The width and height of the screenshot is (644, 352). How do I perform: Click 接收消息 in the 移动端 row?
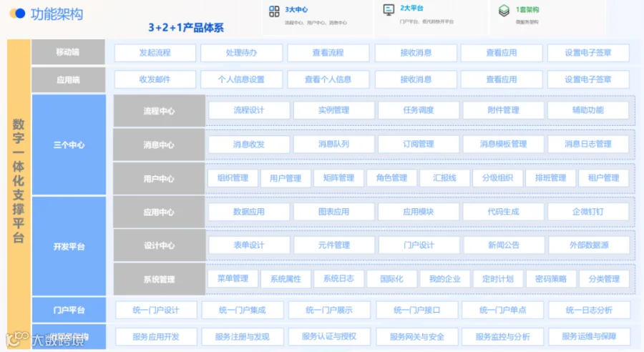[416, 53]
